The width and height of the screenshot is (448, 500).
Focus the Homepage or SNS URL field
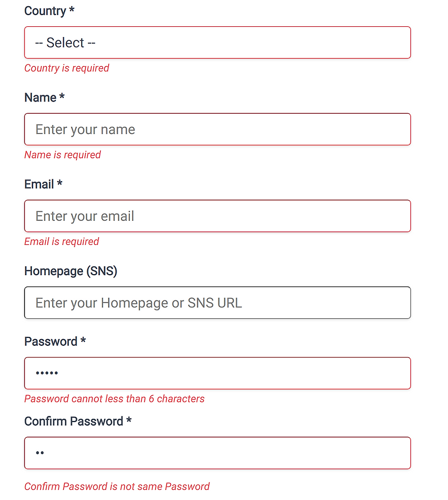[x=217, y=303]
